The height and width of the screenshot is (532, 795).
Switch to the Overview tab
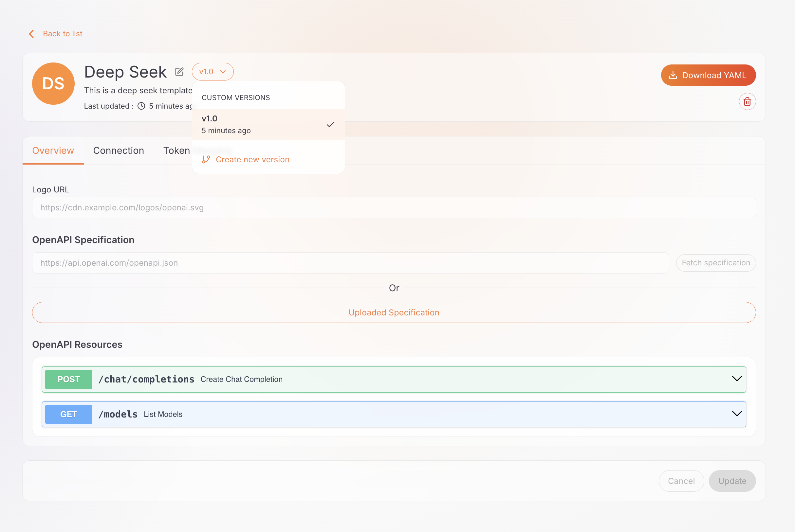(x=53, y=150)
